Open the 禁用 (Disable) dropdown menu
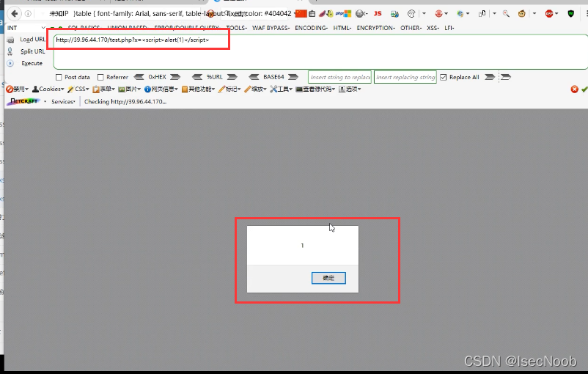588x374 pixels. [18, 89]
